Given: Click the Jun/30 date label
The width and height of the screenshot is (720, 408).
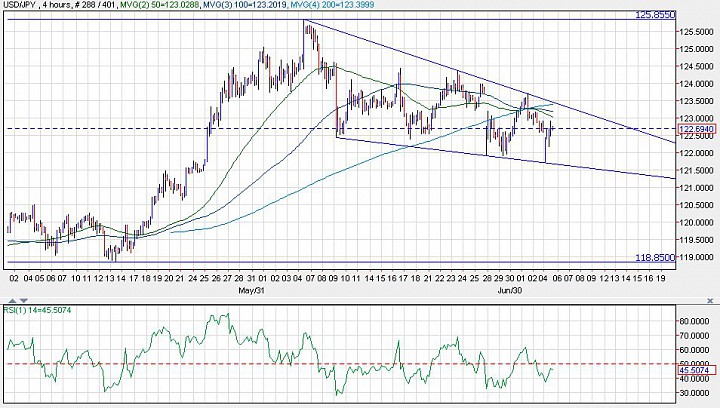Looking at the screenshot, I should (510, 290).
